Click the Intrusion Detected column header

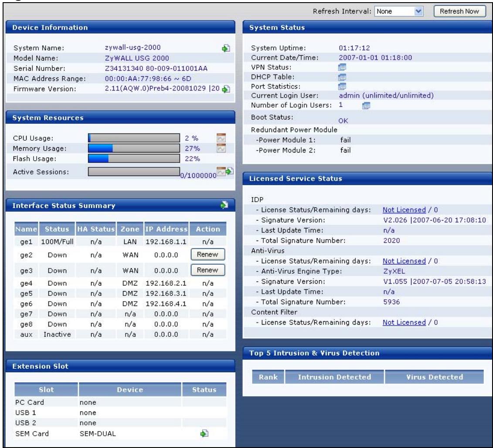334,377
